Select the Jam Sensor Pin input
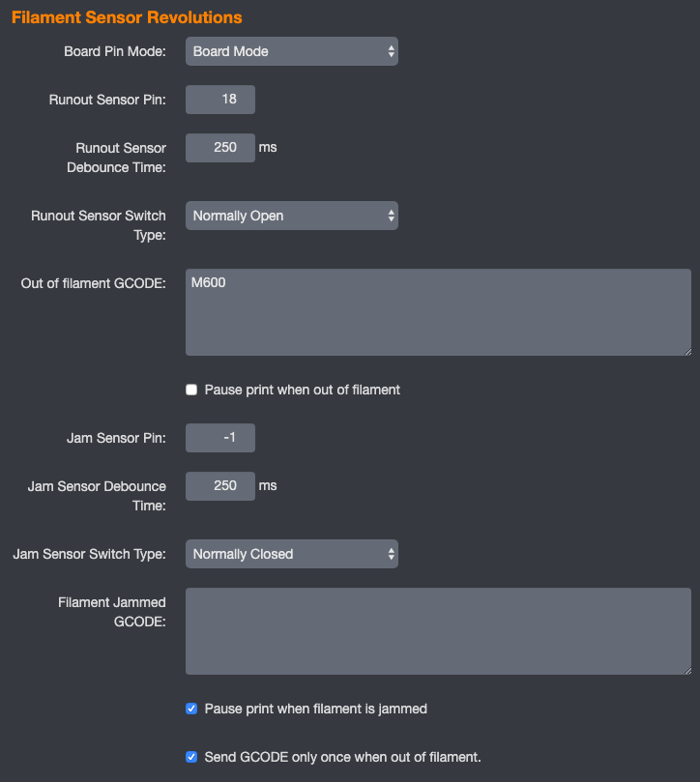 [220, 438]
